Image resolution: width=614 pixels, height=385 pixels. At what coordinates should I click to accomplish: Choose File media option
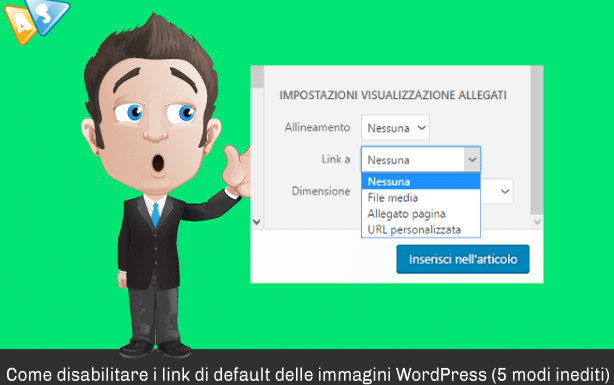pos(421,198)
